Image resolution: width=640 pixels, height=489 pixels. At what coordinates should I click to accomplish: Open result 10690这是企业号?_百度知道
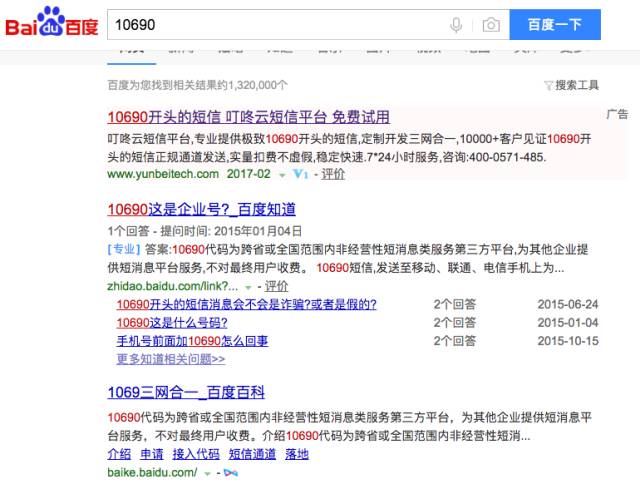(201, 209)
